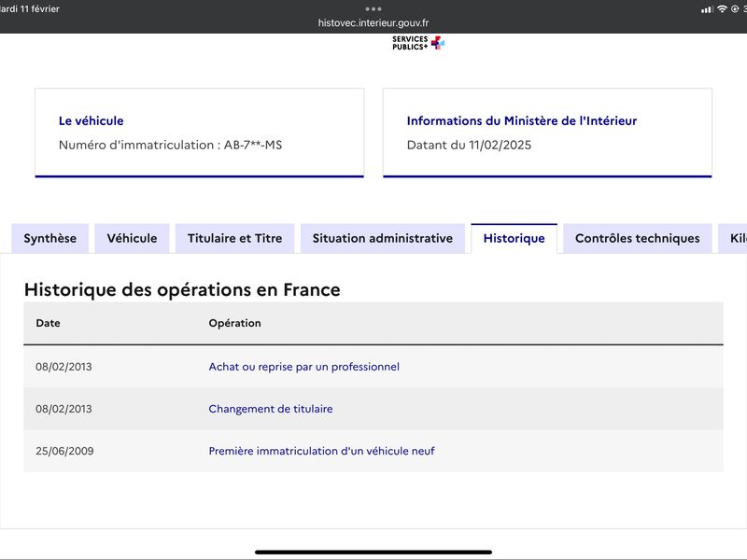Image resolution: width=747 pixels, height=560 pixels.
Task: Click the Informations du Ministère de l'Intérieur heading
Action: coord(522,121)
